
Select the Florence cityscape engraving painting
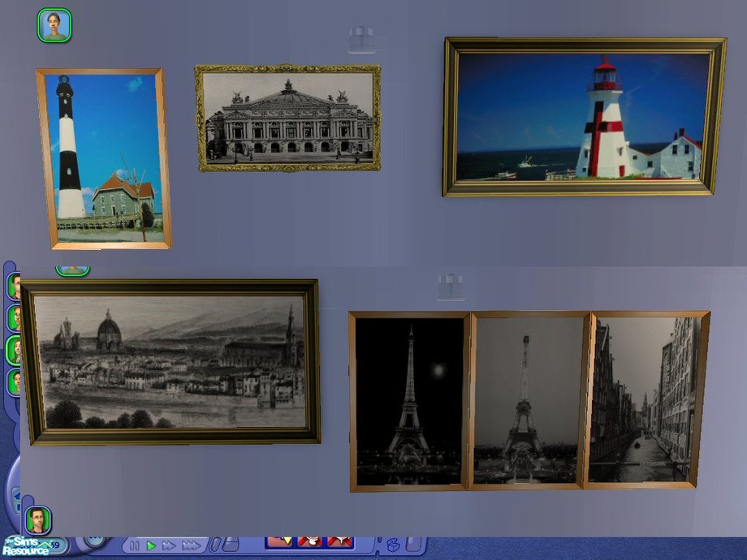(x=171, y=362)
